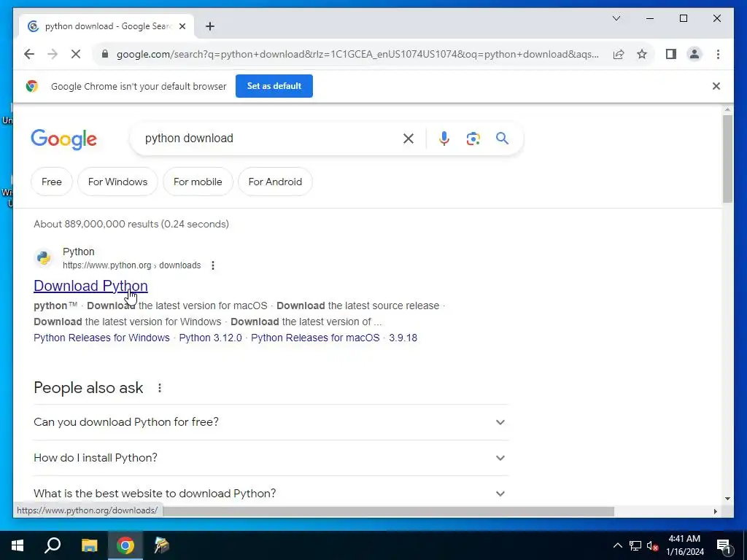The height and width of the screenshot is (560, 747).
Task: Show hidden system tray icons
Action: (x=617, y=545)
